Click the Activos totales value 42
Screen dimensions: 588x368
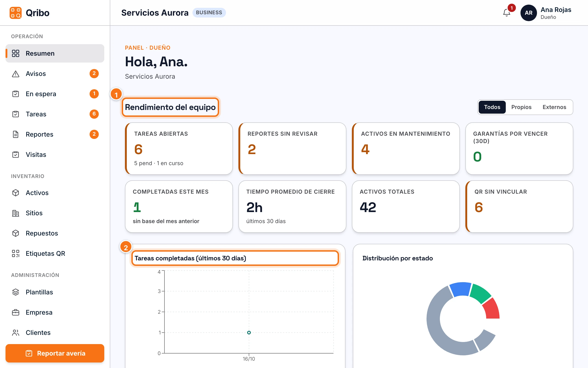tap(368, 207)
